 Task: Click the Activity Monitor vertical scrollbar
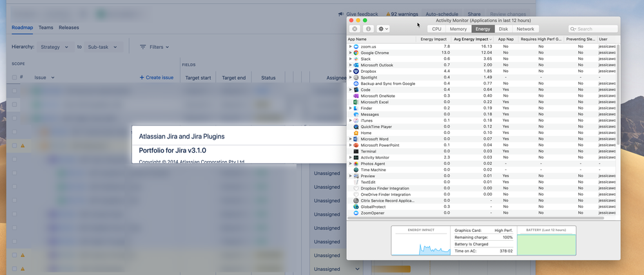618,95
